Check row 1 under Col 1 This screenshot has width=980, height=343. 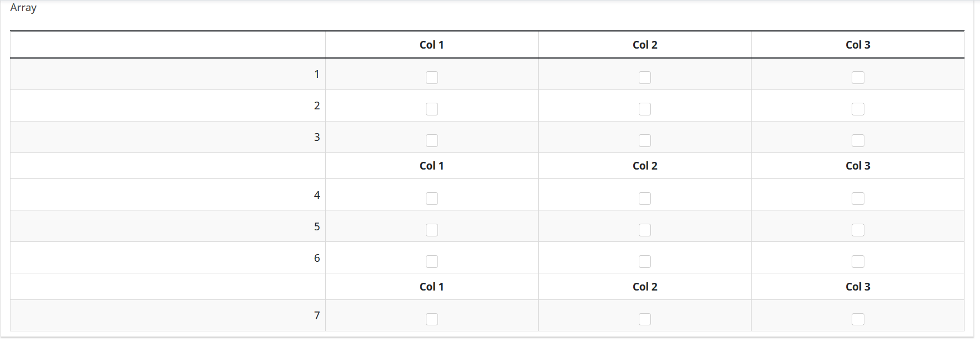point(432,77)
